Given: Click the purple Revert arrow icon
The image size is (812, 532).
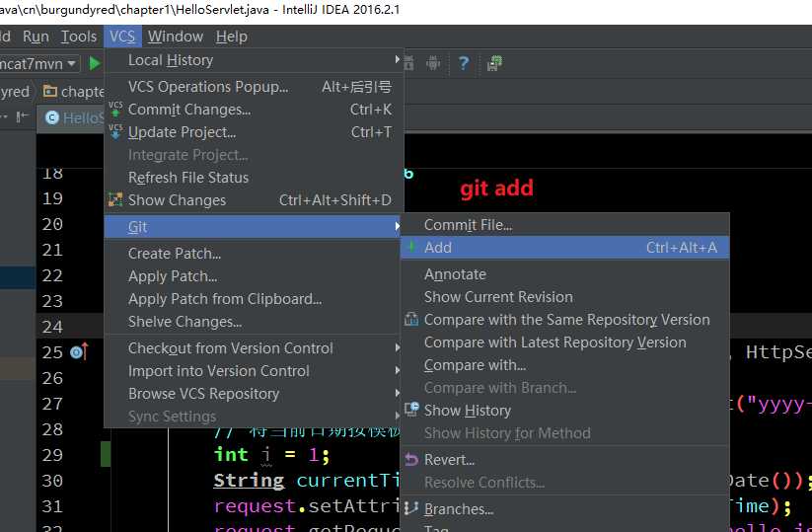Looking at the screenshot, I should tap(411, 459).
